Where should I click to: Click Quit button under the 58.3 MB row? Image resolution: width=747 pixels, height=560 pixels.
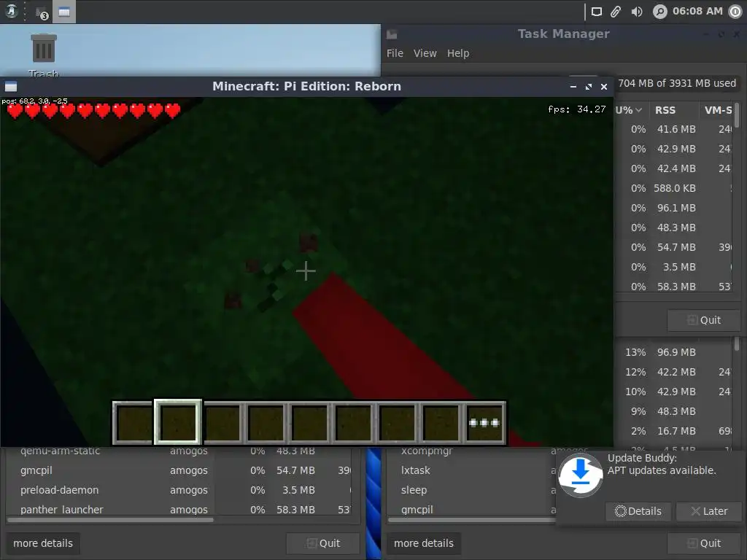click(704, 321)
